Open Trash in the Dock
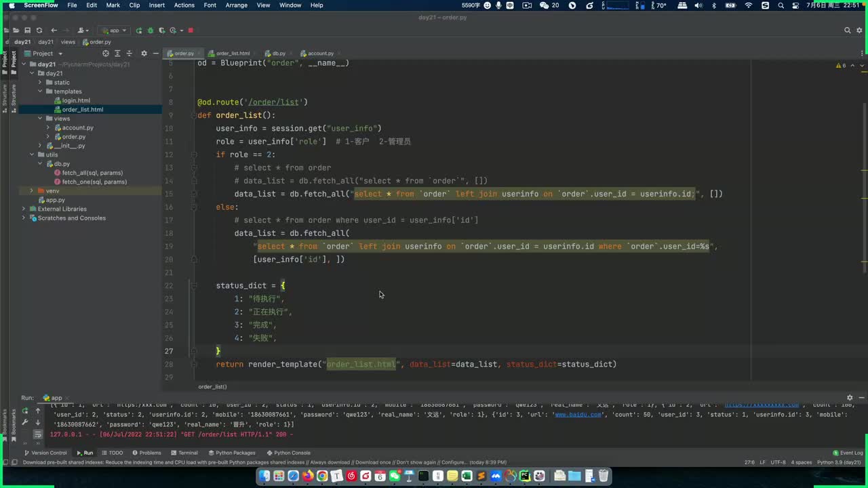This screenshot has width=868, height=488. click(x=604, y=476)
